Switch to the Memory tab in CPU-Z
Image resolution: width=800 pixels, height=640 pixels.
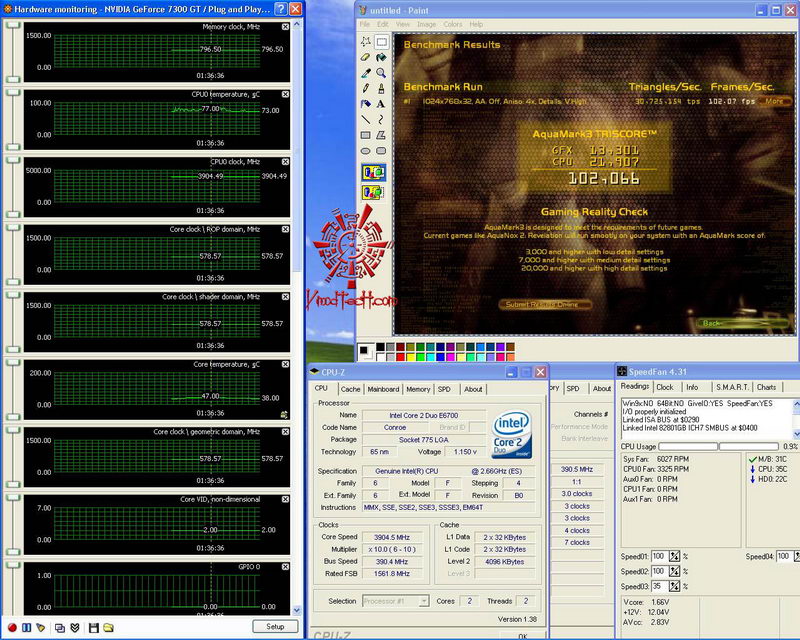pos(418,389)
